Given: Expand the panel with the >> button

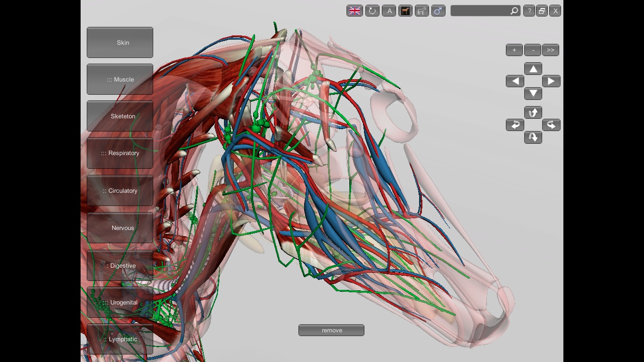Looking at the screenshot, I should coord(550,50).
